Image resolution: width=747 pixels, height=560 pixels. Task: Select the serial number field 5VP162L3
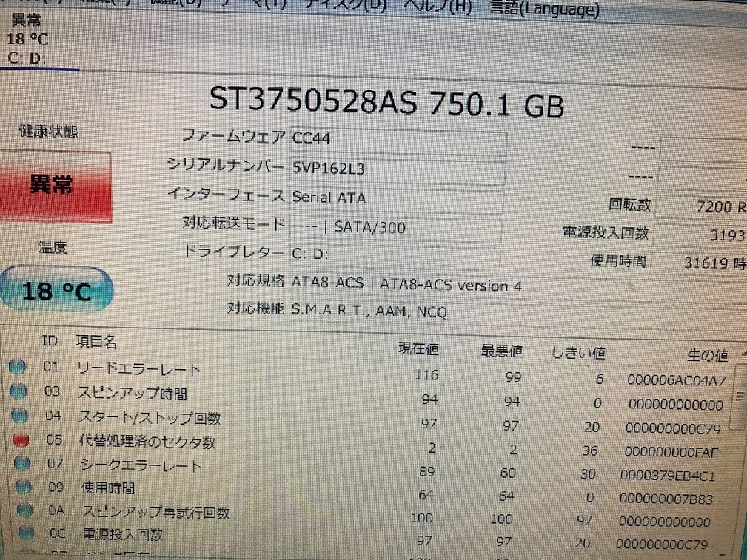398,171
